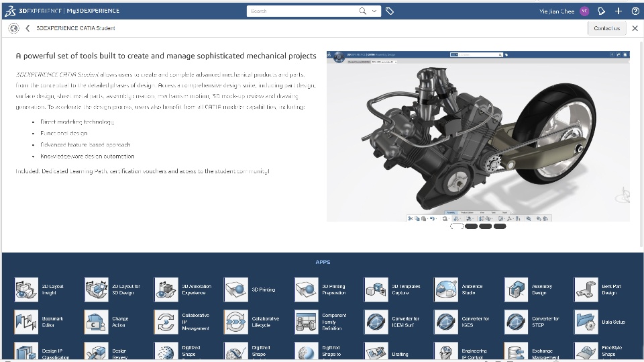
Task: Click 'Advanced feature-based approach' bullet text
Action: point(85,145)
